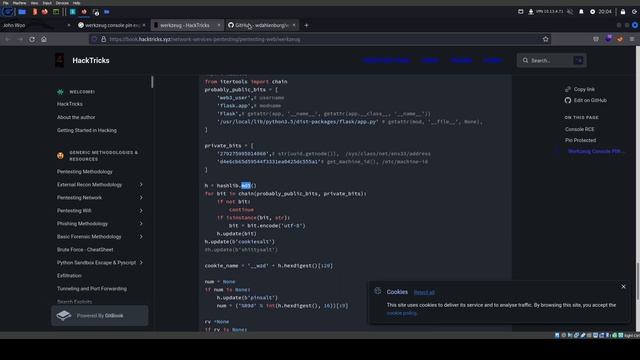Viewport: 640px width, 360px height.
Task: Go to the browser home page
Action: tap(44, 39)
